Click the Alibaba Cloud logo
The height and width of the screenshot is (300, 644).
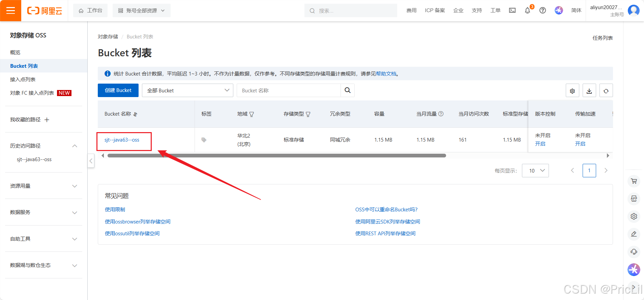(x=45, y=11)
